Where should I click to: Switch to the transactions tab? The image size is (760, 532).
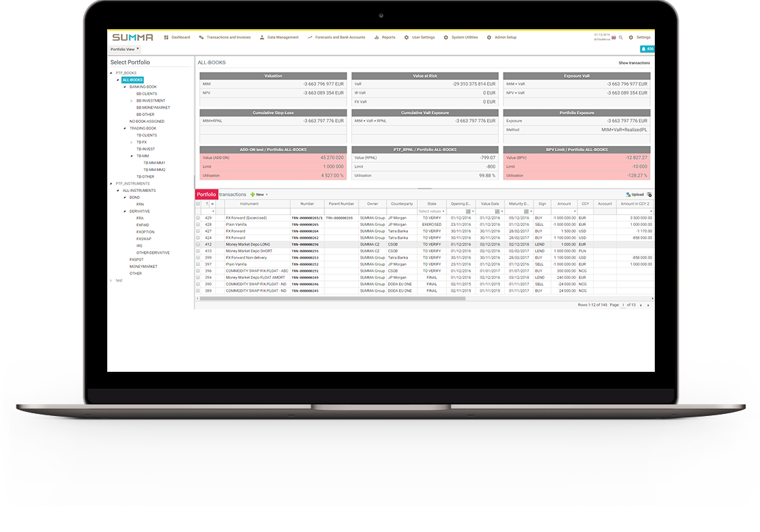coord(233,195)
